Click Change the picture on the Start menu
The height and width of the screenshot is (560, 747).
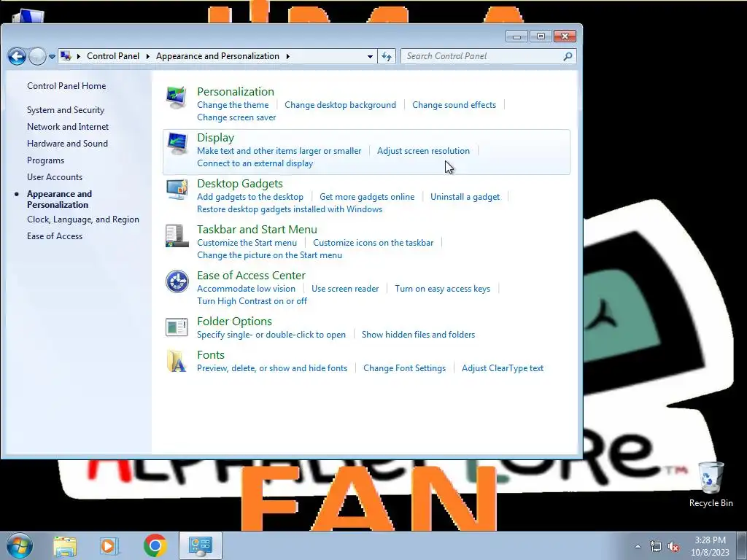tap(270, 255)
